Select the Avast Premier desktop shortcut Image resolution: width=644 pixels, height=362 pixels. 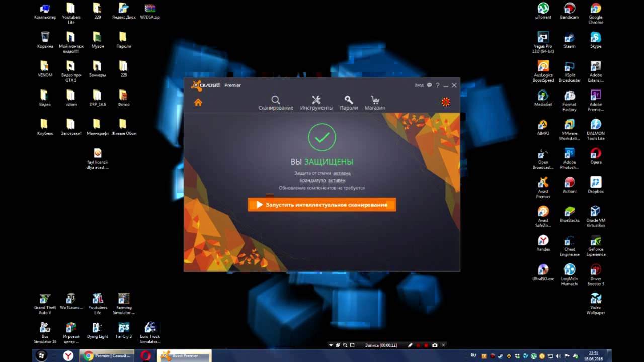(x=543, y=188)
